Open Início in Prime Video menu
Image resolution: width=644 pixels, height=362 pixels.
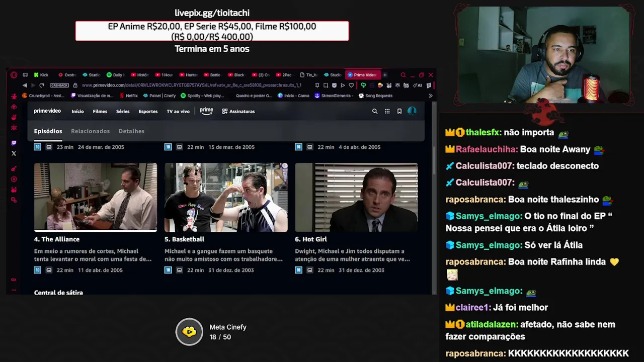point(77,111)
